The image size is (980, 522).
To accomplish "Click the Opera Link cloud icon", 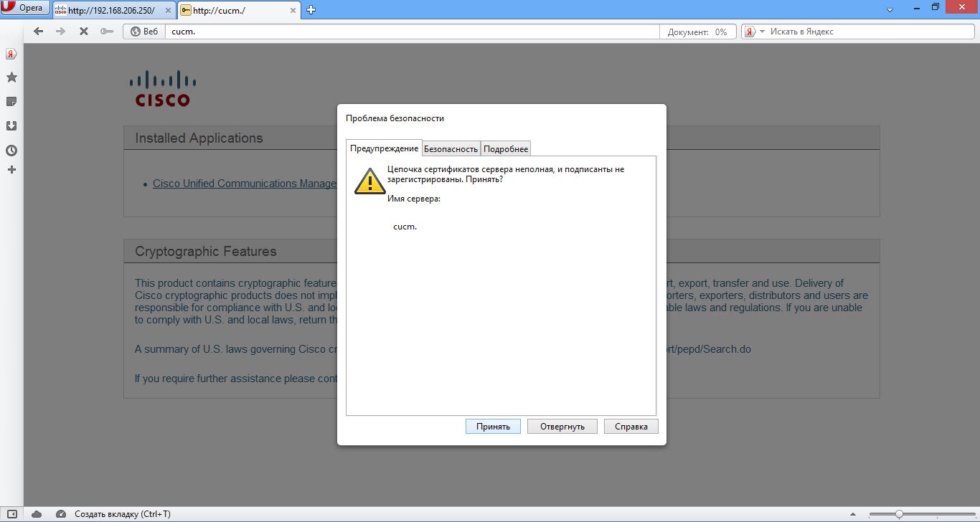I will coord(37,514).
